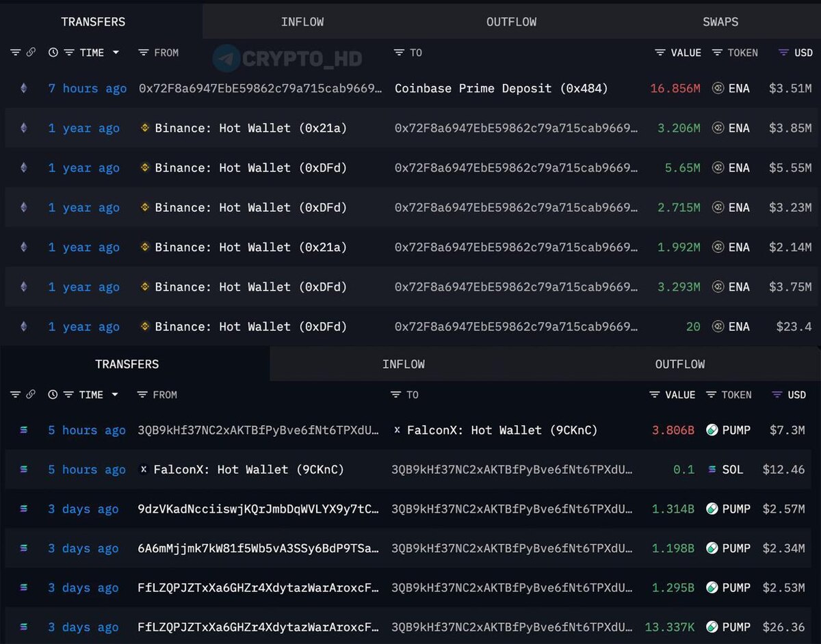Open the sender address 9dzVKadNcciiswjKQrJmbDqWVLYX9y7tC...
The width and height of the screenshot is (821, 644).
click(258, 509)
